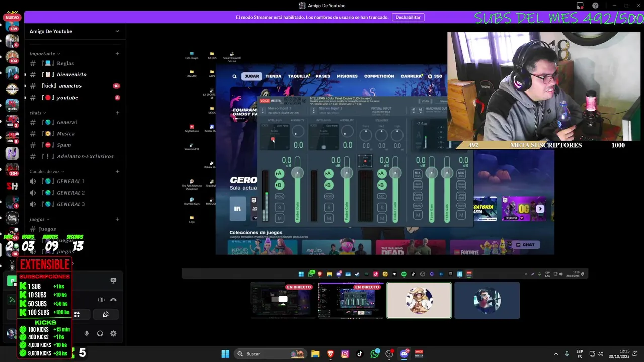The image size is (644, 362).
Task: Open Discord user settings gear
Action: coord(113,333)
